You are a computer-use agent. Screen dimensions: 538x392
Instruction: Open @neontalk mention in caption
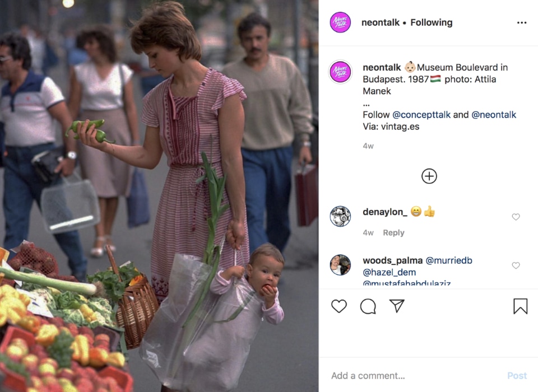pos(493,115)
